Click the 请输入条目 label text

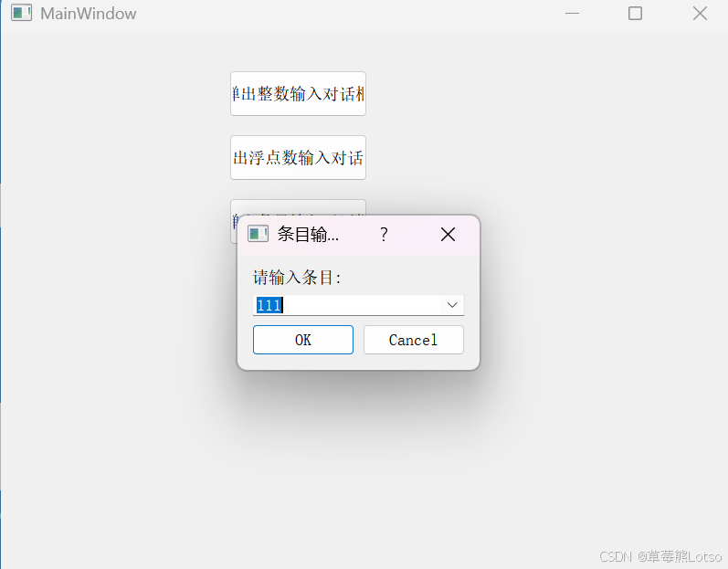[297, 278]
